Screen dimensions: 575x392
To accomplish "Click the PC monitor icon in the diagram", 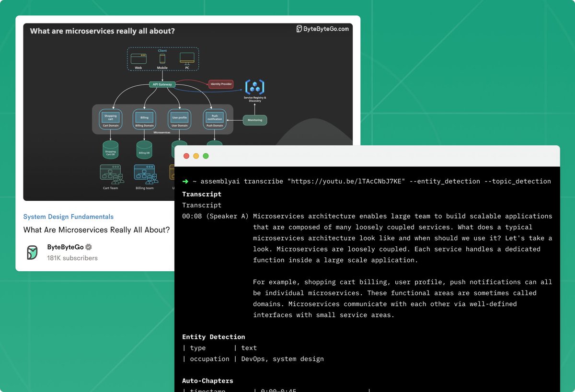I will pos(187,58).
